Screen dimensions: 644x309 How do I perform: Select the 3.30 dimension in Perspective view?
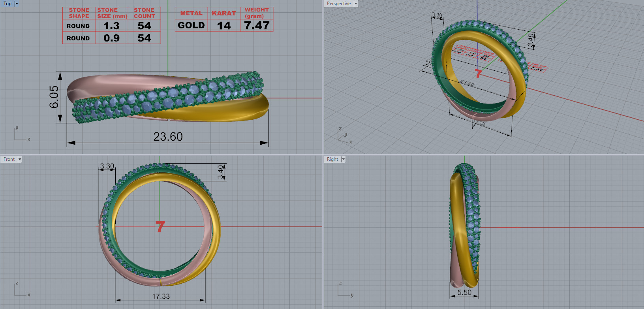[437, 16]
